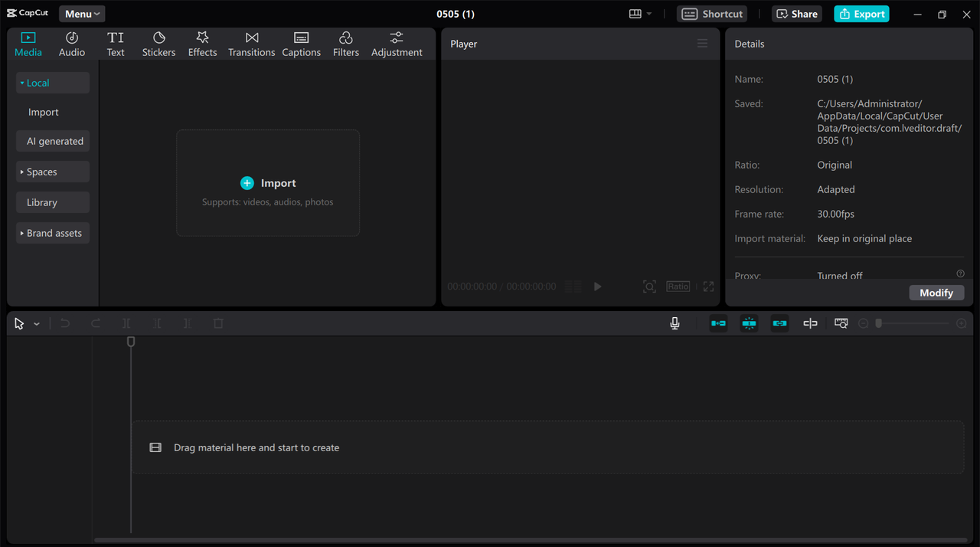Viewport: 980px width, 547px height.
Task: Select the timeline pointer tool
Action: (19, 324)
